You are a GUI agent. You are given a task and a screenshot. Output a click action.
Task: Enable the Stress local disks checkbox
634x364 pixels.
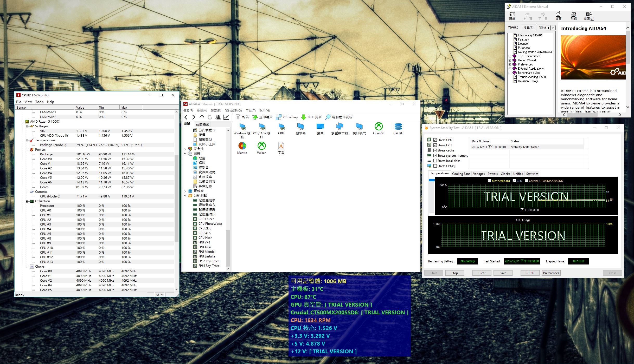(x=435, y=161)
